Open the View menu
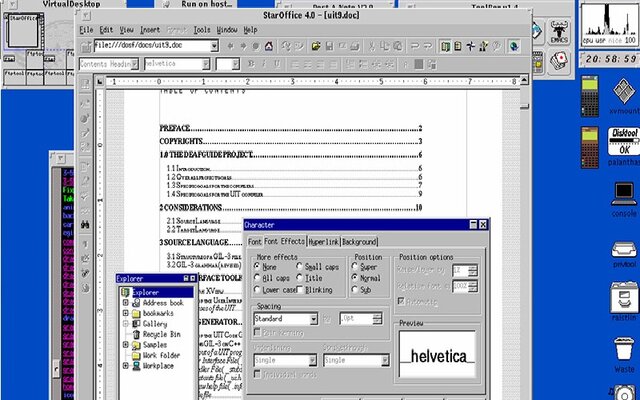Viewport: 640px width, 400px height. point(127,30)
